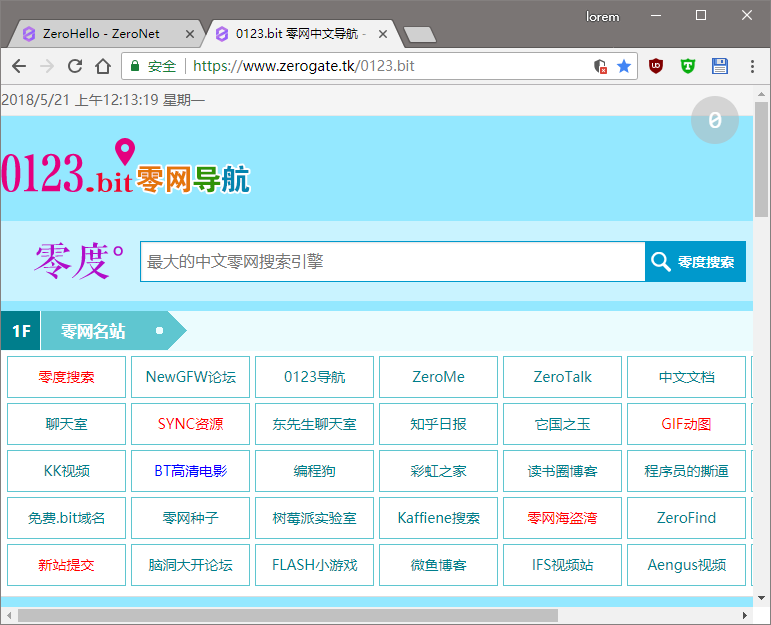Open the 中文文档 link

(686, 377)
